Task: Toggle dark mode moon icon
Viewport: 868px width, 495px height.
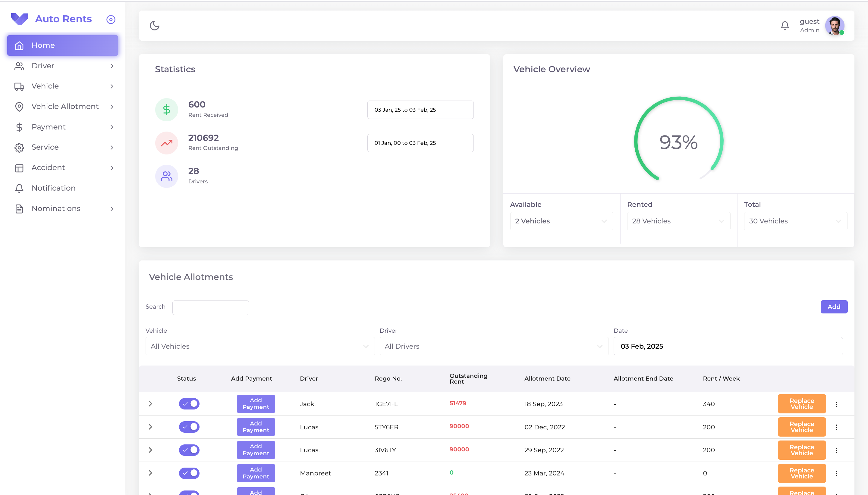Action: pos(155,26)
